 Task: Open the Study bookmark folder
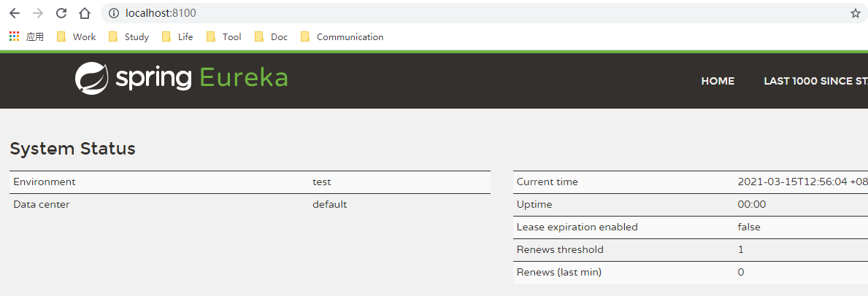(x=129, y=37)
